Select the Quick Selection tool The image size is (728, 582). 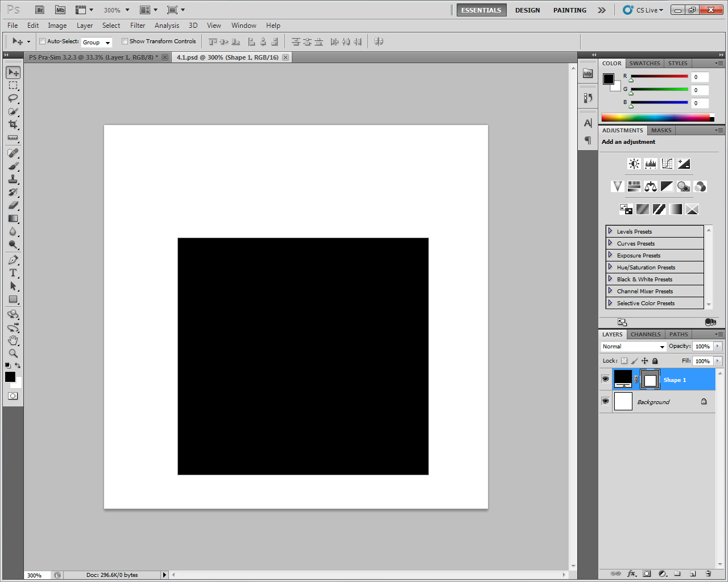click(x=13, y=111)
